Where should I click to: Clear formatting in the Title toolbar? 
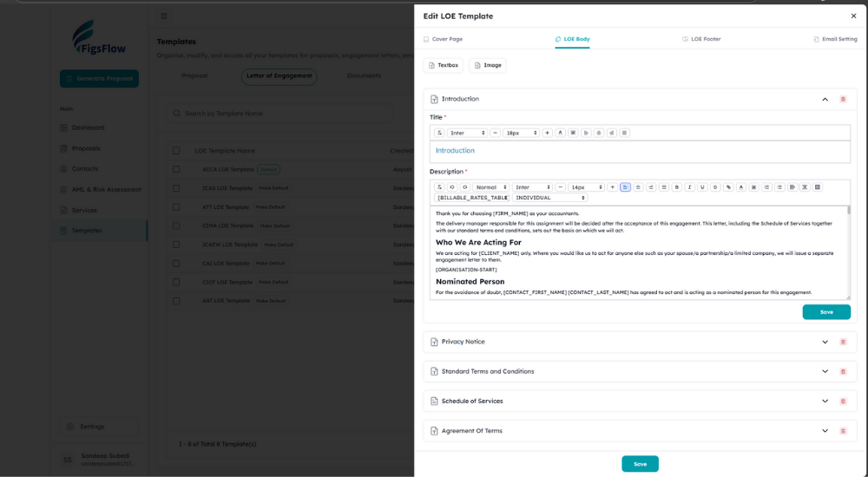pos(439,133)
